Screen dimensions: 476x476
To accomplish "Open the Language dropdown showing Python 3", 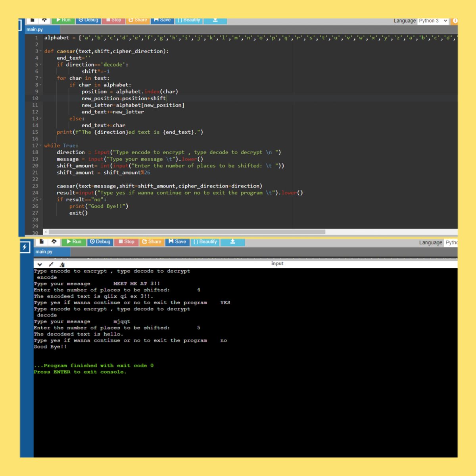I will tap(432, 21).
